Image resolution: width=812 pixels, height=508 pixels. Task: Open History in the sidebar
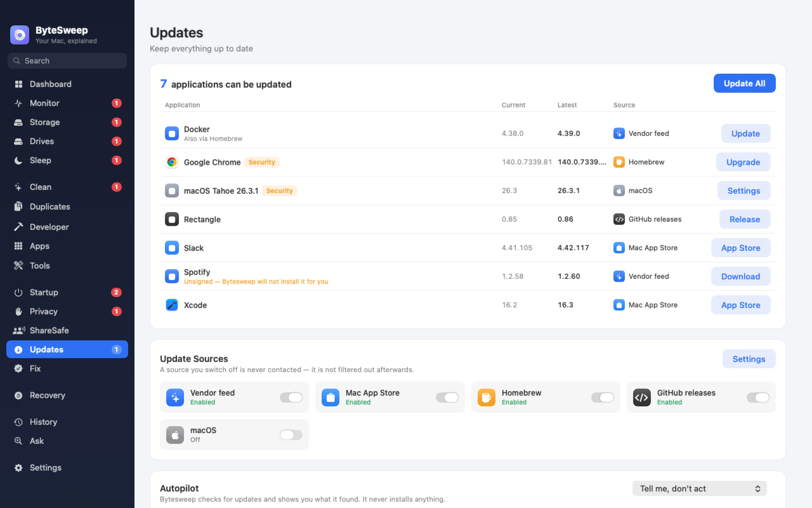67,422
